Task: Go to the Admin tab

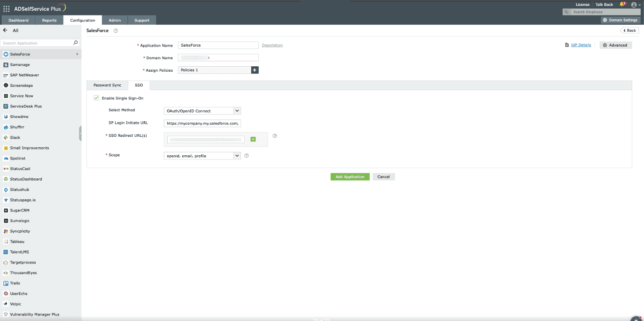Action: pyautogui.click(x=115, y=20)
